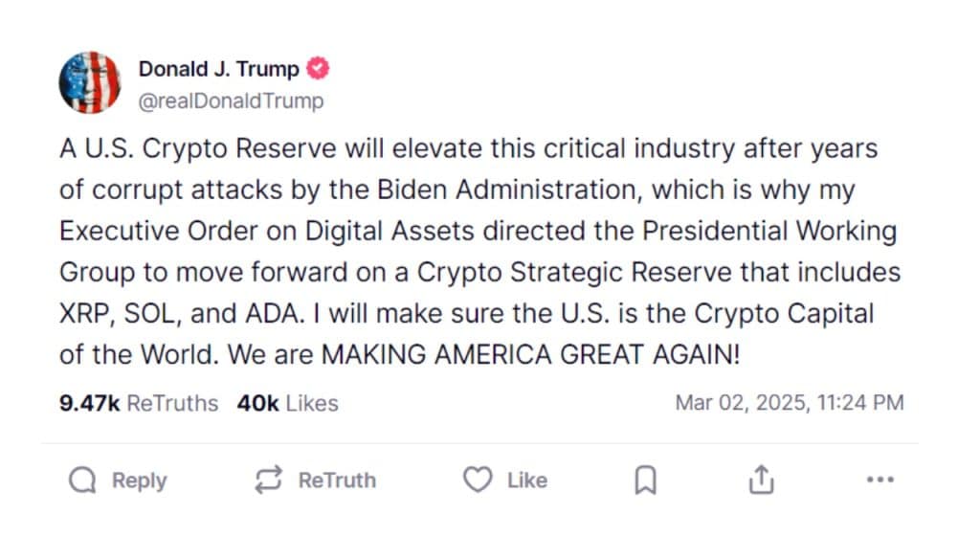Screen dimensions: 980x559
Task: Click the words MAKING AMERICA GREAT AGAIN
Action: [x=530, y=354]
